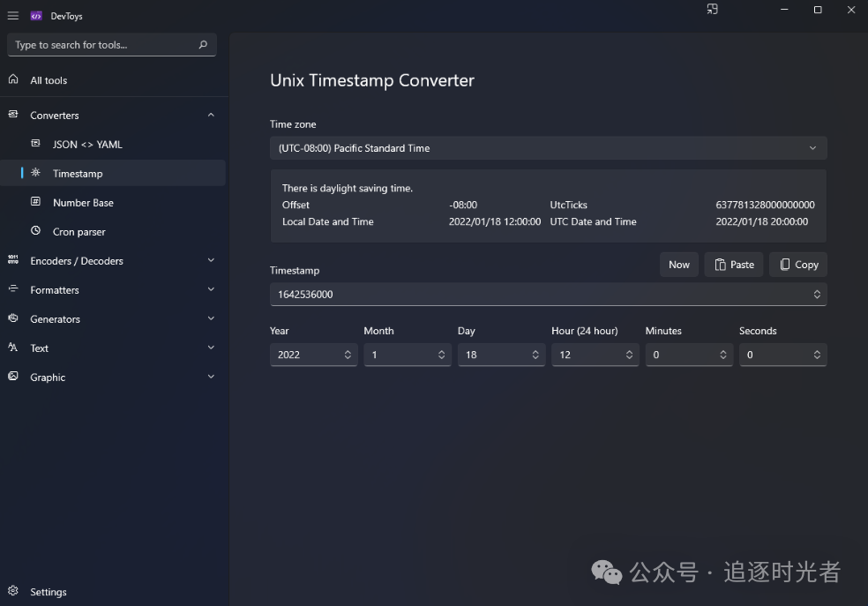
Task: Adjust the Year field spinner
Action: click(x=347, y=355)
